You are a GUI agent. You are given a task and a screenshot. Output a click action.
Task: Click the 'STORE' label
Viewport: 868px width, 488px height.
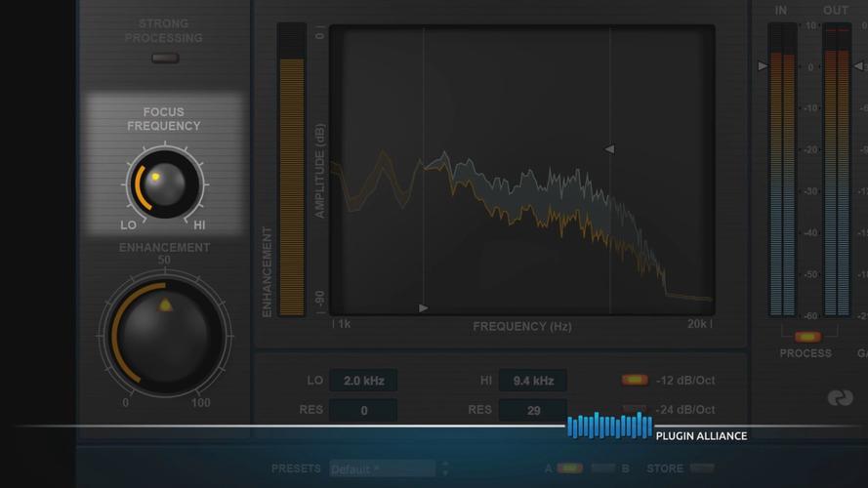click(x=665, y=468)
